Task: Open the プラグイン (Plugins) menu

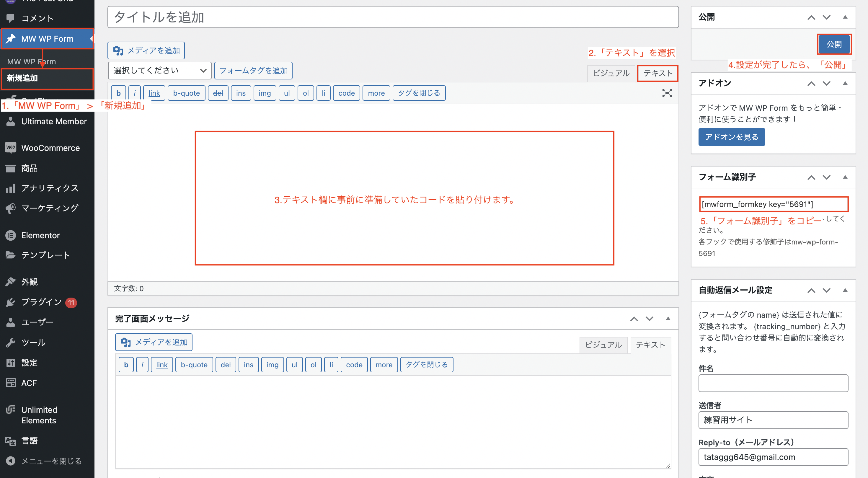Action: [x=41, y=302]
